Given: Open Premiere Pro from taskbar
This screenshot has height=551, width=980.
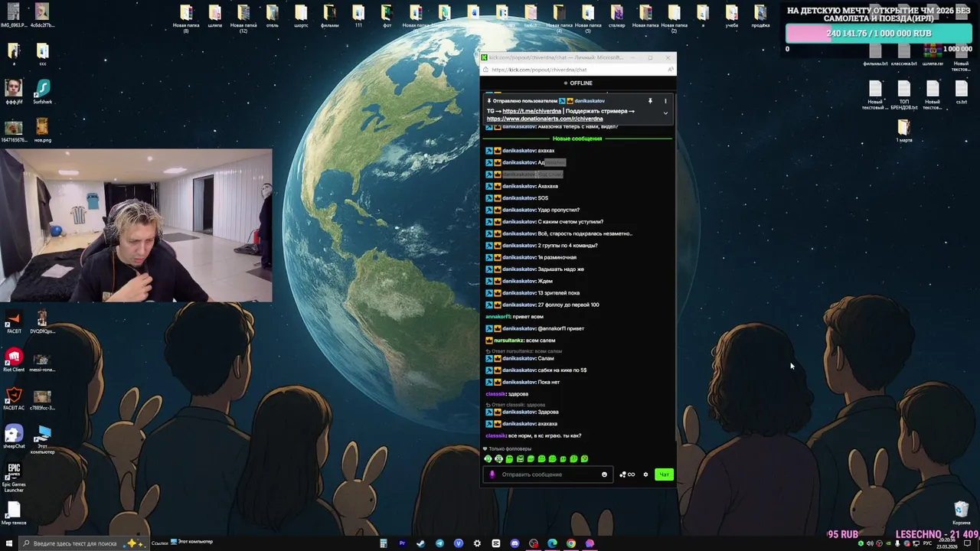Looking at the screenshot, I should click(402, 543).
